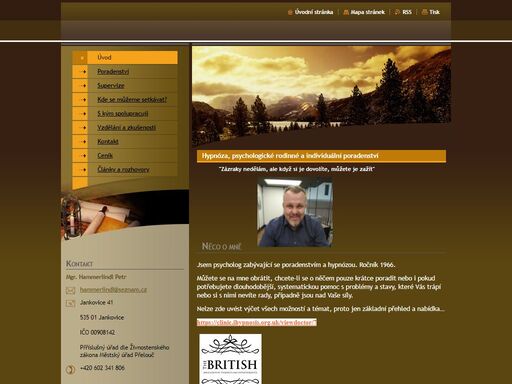Click the home icon beside Úvodní stránka

click(x=290, y=12)
